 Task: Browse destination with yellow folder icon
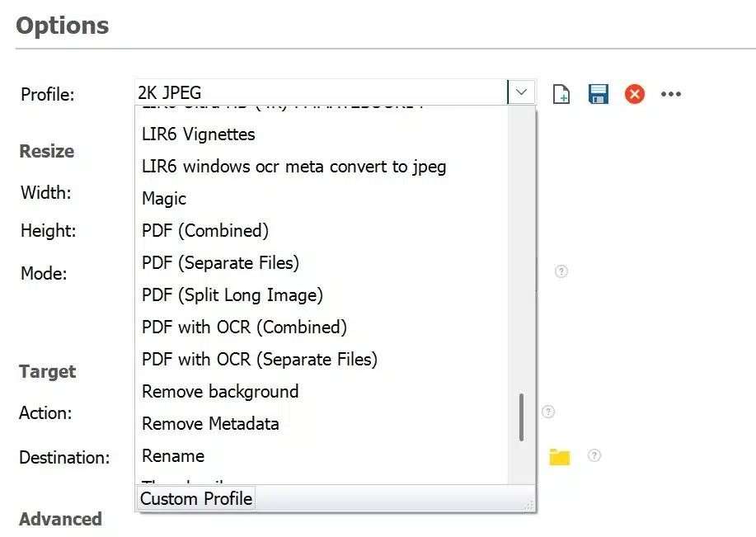560,456
